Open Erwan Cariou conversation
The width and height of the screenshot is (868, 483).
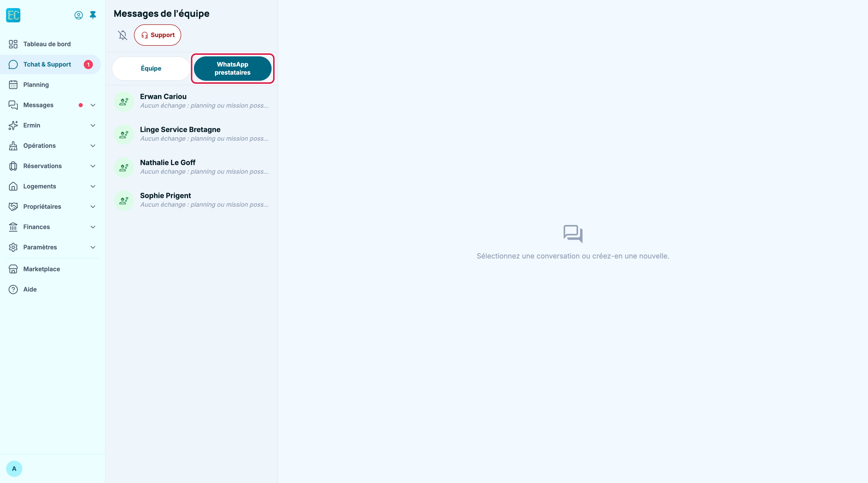tap(192, 101)
